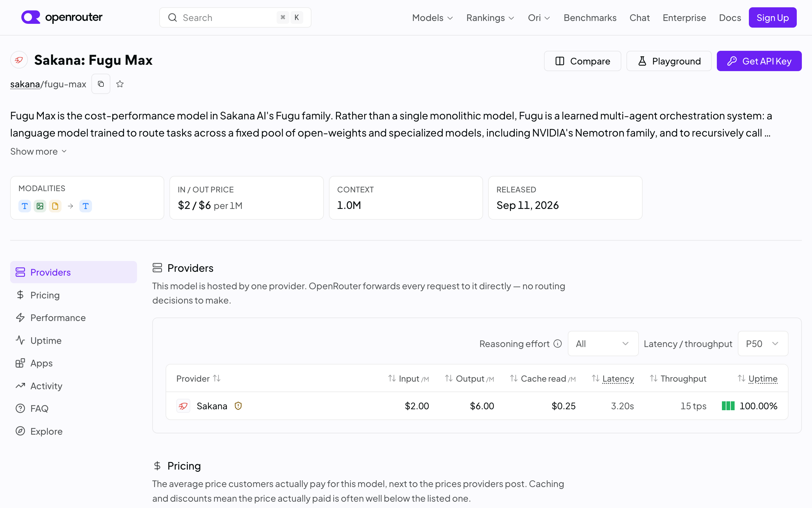Click the shield icon next to Sakana provider
812x508 pixels.
pos(238,406)
